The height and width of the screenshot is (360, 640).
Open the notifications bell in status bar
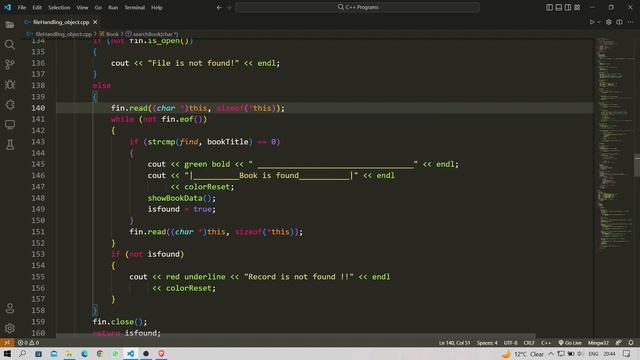[631, 343]
